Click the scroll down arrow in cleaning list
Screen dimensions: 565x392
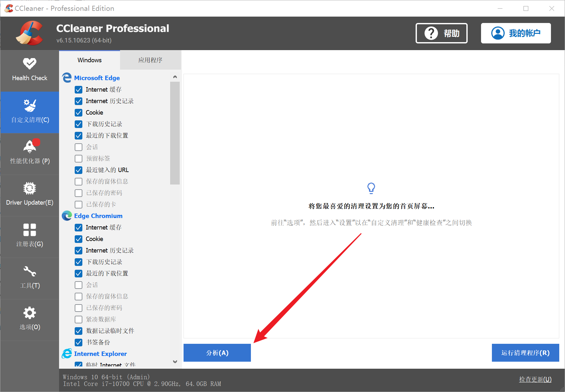pyautogui.click(x=175, y=362)
